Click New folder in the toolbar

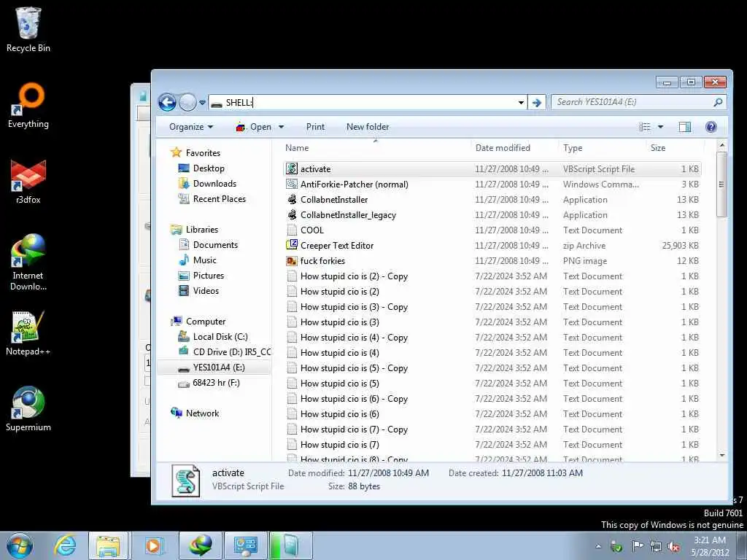coord(368,127)
